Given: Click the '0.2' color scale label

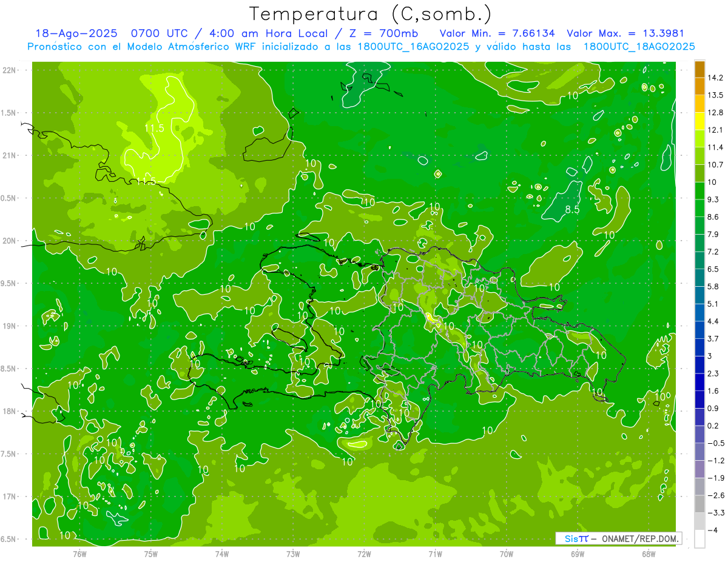Looking at the screenshot, I should (x=713, y=426).
